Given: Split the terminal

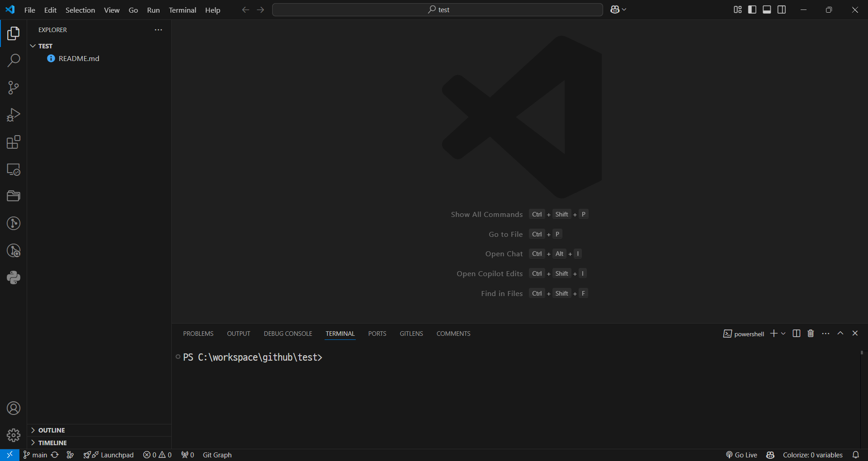Looking at the screenshot, I should [797, 333].
